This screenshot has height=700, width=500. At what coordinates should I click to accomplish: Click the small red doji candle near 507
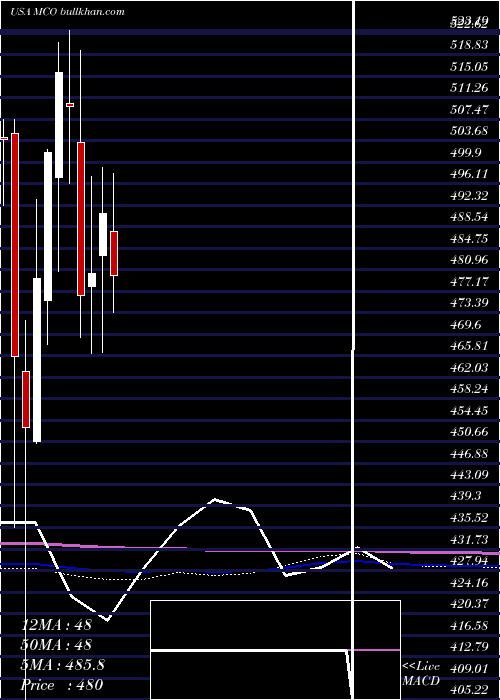tap(70, 105)
